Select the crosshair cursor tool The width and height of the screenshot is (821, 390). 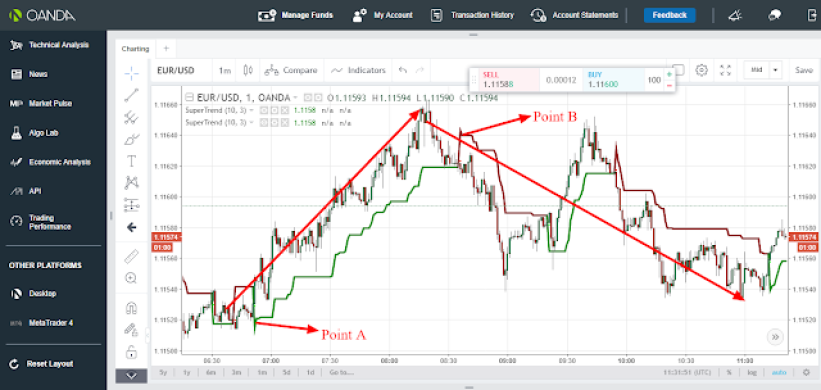coord(131,73)
